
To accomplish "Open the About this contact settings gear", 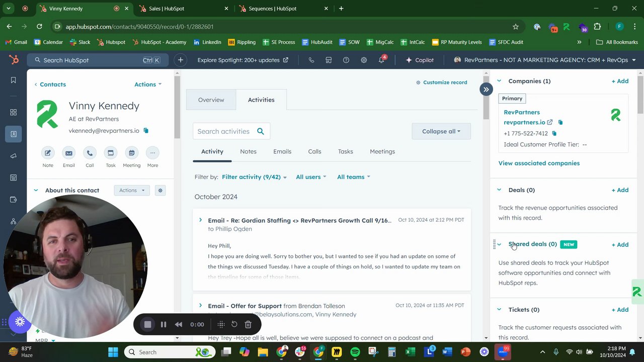I will pos(160,191).
